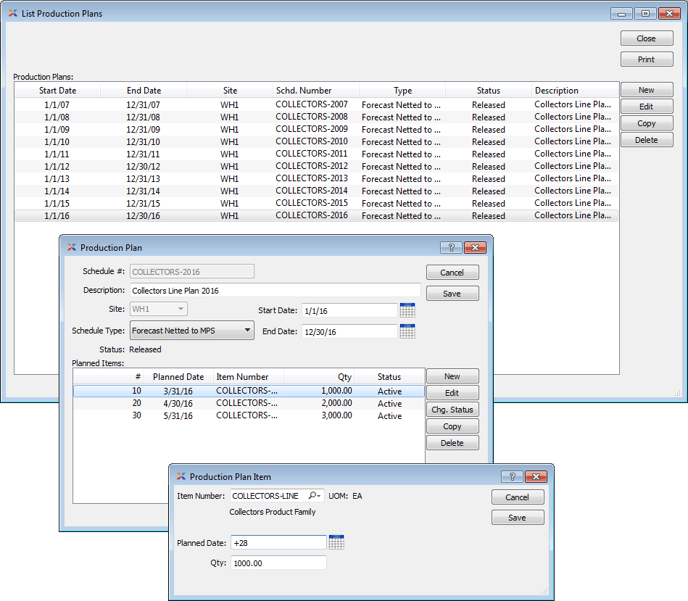The image size is (688, 601).
Task: Click Production Plan Item help button
Action: click(510, 477)
